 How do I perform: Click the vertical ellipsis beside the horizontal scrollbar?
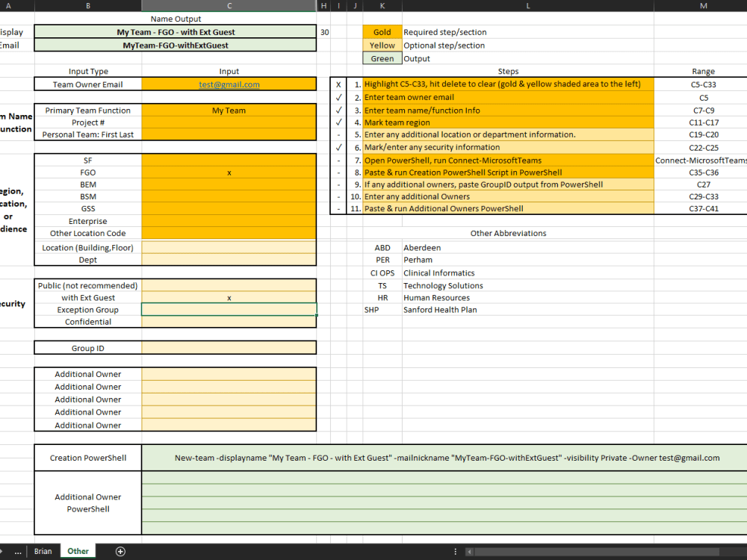[x=455, y=551]
